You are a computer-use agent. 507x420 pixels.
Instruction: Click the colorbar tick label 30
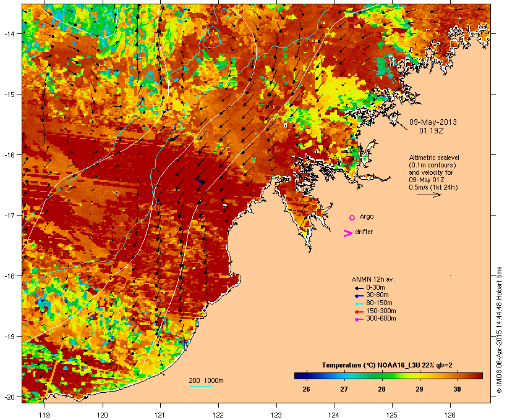coord(457,389)
